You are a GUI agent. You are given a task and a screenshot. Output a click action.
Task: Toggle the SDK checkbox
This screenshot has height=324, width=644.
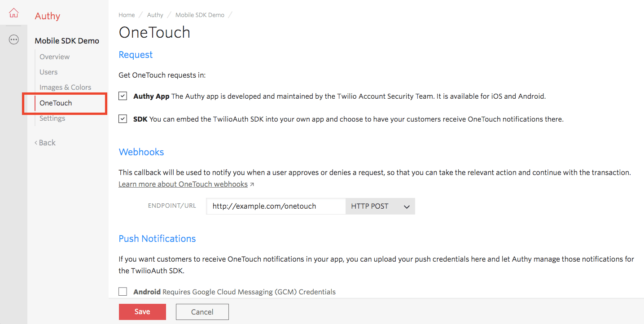(123, 119)
